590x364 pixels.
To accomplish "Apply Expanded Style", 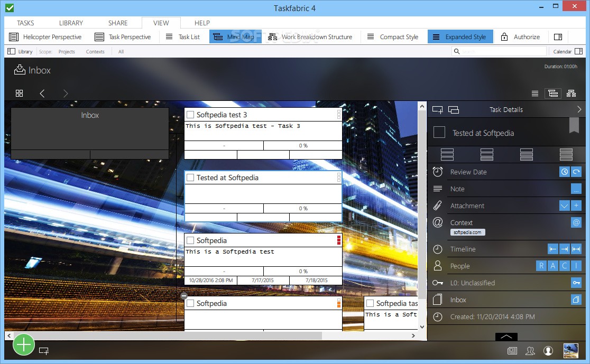I will [x=460, y=37].
